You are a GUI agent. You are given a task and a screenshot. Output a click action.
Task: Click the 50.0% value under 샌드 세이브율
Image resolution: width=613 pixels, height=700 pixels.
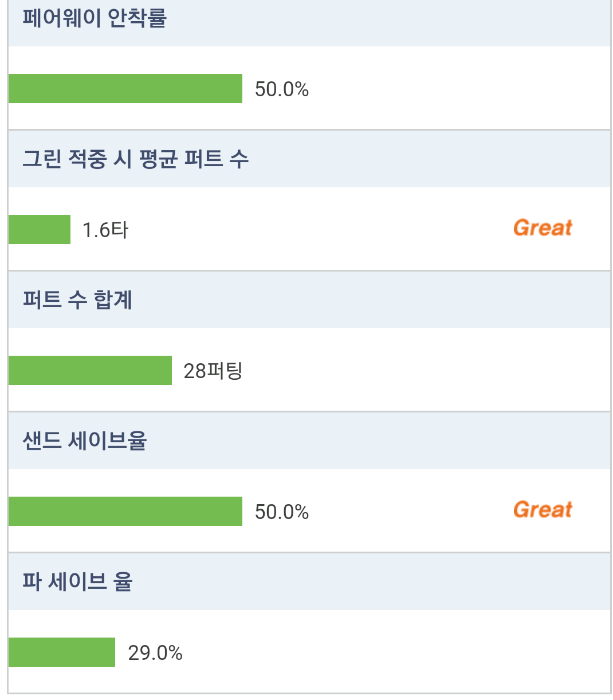point(282,512)
